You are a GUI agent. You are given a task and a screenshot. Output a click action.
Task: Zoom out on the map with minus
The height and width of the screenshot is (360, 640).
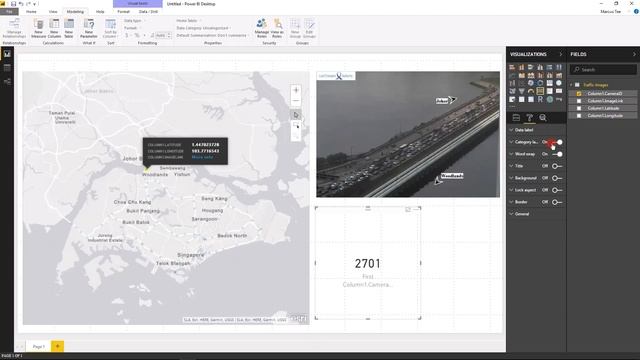coord(296,101)
